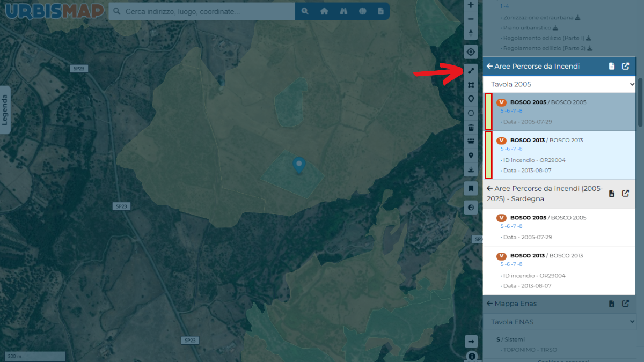Click BOSCO 2013 color swatch under Tavola 2005
The height and width of the screenshot is (362, 644).
488,155
